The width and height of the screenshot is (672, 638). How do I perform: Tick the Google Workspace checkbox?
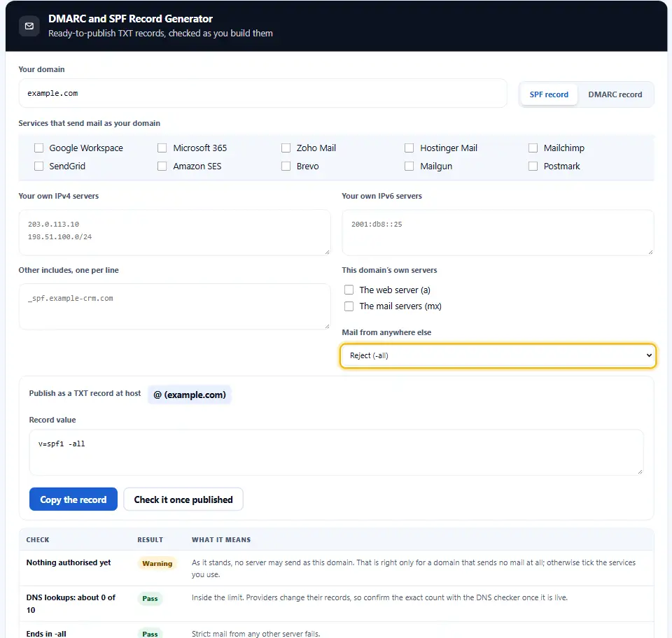tap(39, 148)
